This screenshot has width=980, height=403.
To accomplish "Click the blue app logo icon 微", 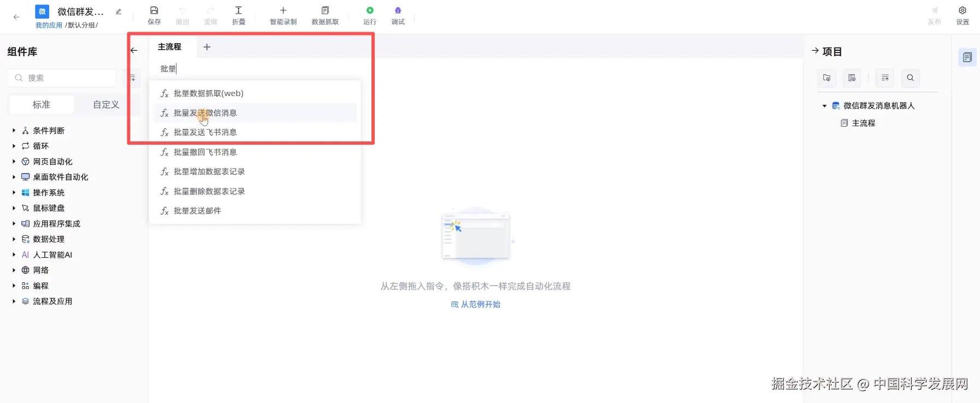I will coord(42,11).
